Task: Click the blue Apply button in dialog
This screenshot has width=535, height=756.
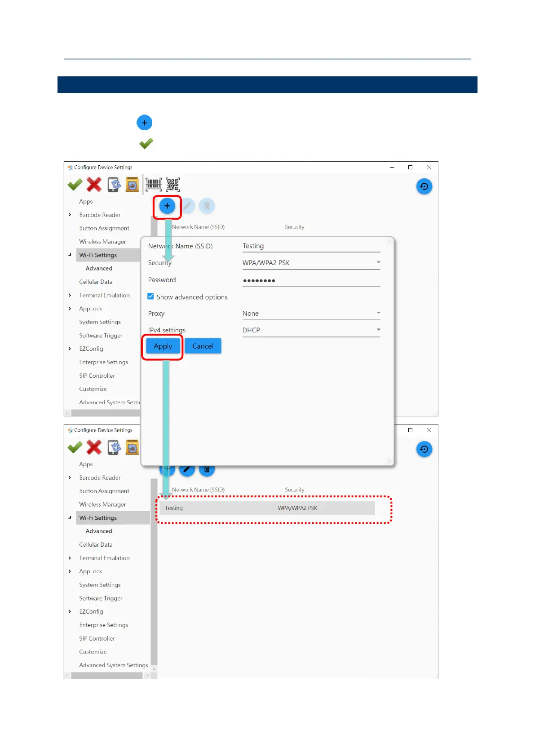Action: 163,346
